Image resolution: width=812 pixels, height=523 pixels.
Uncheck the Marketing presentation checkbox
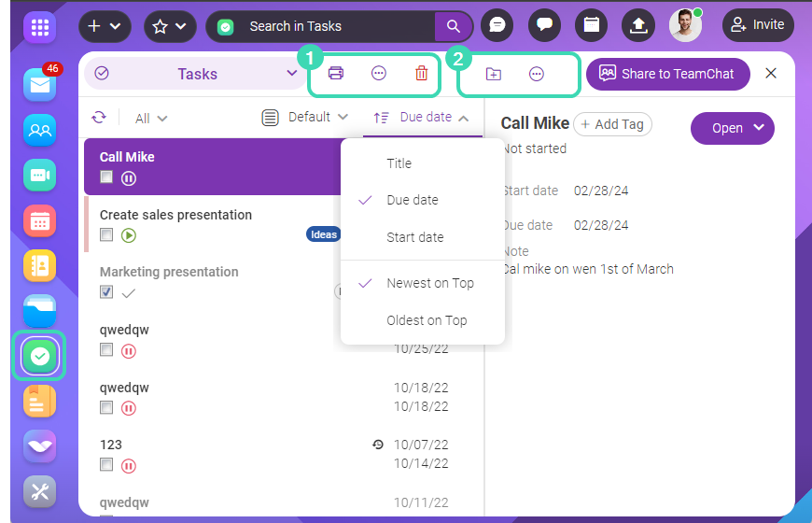pos(106,292)
